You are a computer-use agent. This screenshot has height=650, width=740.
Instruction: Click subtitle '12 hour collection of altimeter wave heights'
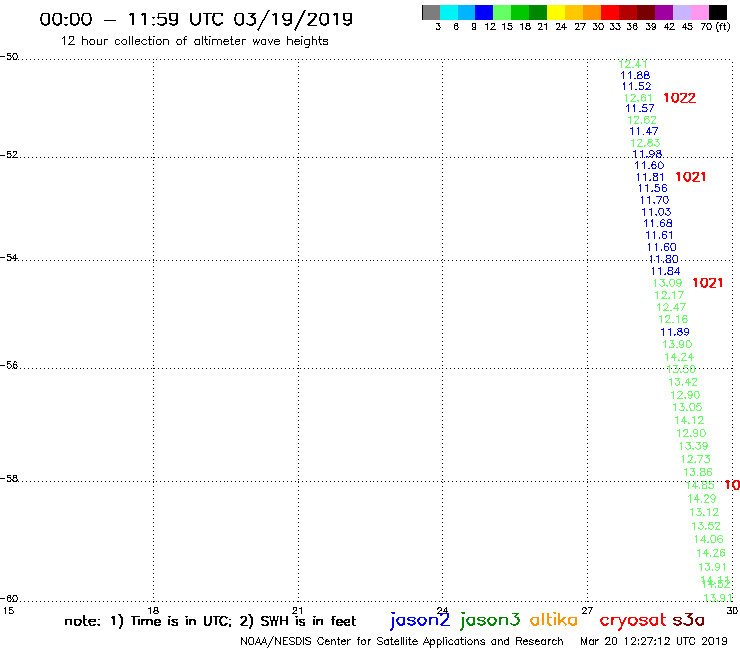click(x=194, y=41)
